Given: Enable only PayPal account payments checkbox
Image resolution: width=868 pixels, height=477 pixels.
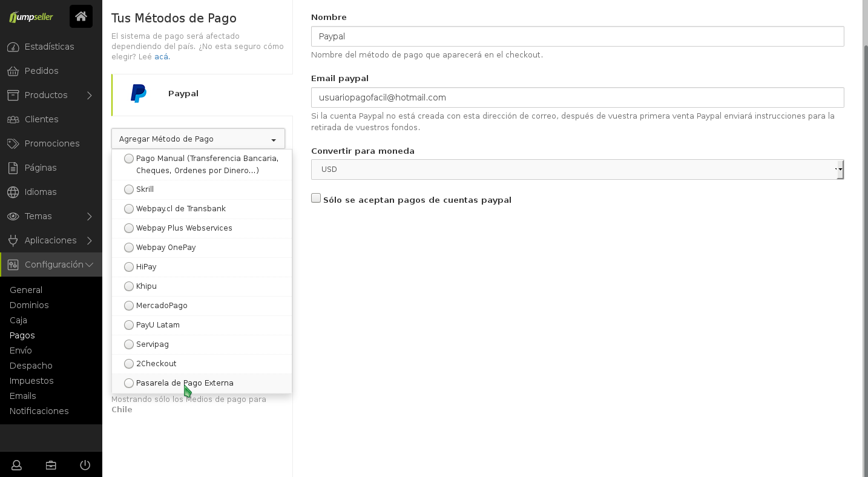Looking at the screenshot, I should [x=316, y=198].
